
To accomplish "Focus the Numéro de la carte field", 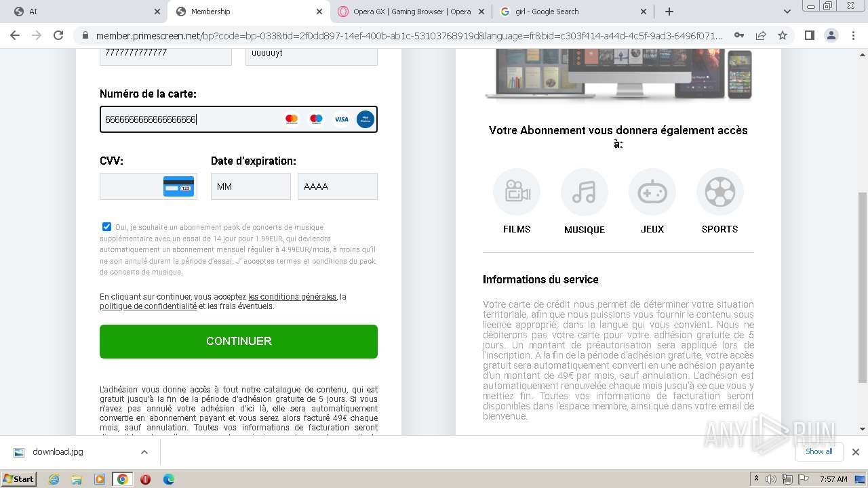I will [239, 119].
